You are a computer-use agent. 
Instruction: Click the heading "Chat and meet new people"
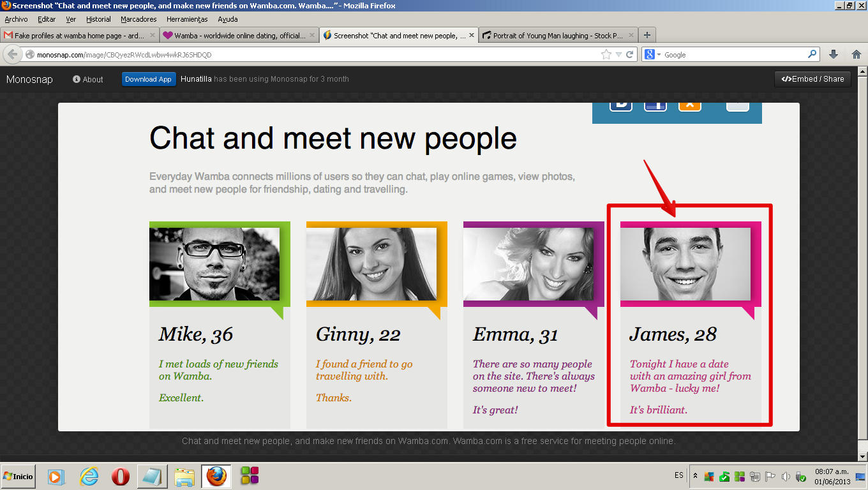[333, 138]
